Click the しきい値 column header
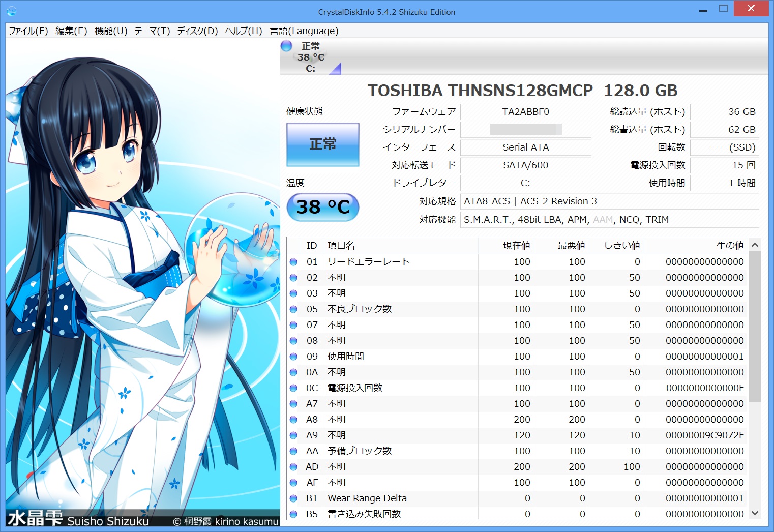 pyautogui.click(x=616, y=246)
